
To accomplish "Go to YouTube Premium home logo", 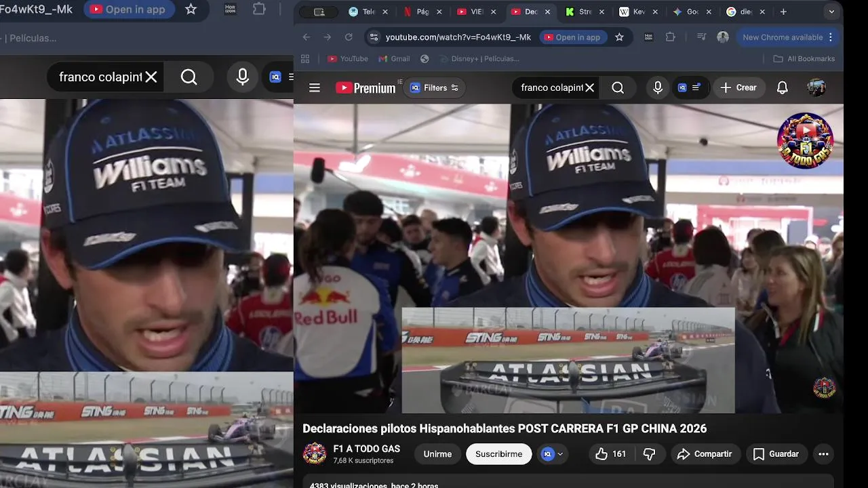I will coord(366,87).
